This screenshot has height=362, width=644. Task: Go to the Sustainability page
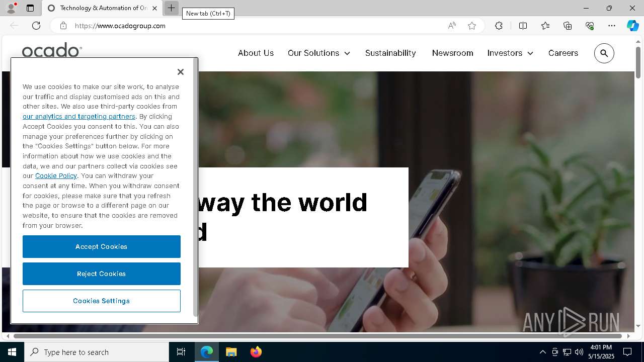tap(390, 53)
